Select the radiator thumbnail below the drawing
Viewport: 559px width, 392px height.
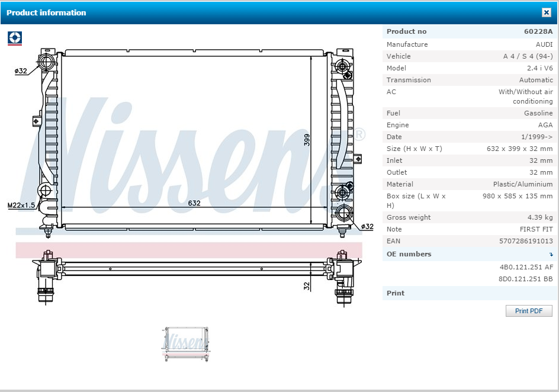click(x=185, y=344)
